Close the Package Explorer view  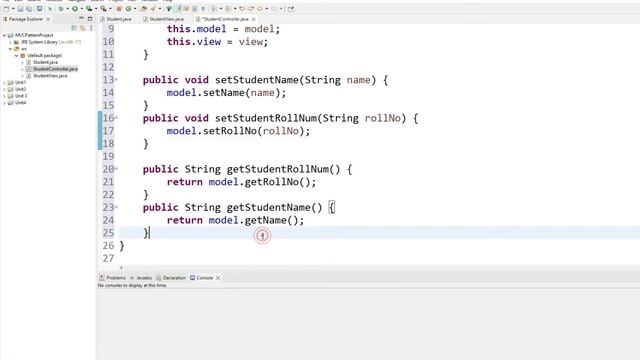(x=48, y=19)
